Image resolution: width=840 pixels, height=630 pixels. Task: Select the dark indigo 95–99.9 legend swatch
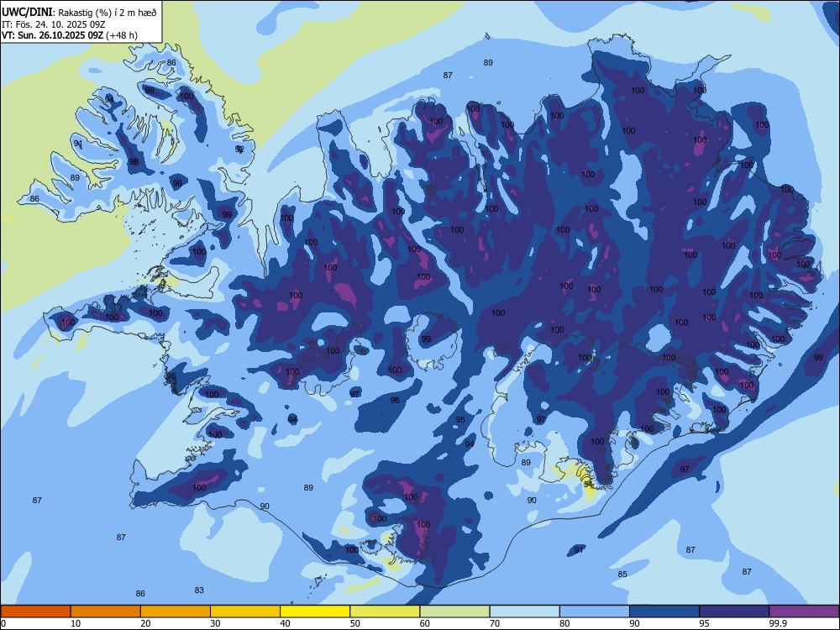pyautogui.click(x=734, y=612)
